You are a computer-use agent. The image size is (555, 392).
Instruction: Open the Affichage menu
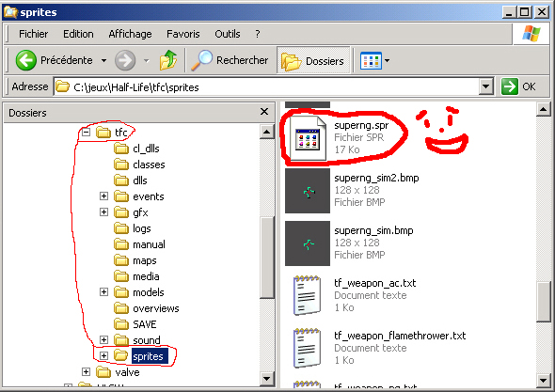[130, 34]
